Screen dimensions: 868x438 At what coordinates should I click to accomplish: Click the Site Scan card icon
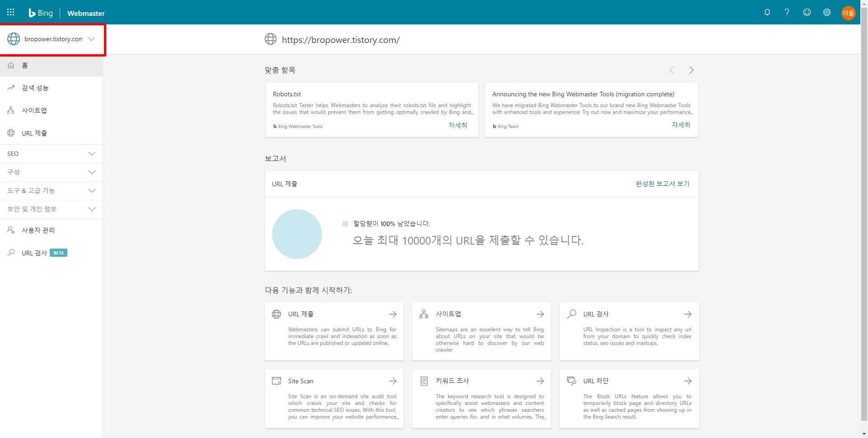pos(276,381)
